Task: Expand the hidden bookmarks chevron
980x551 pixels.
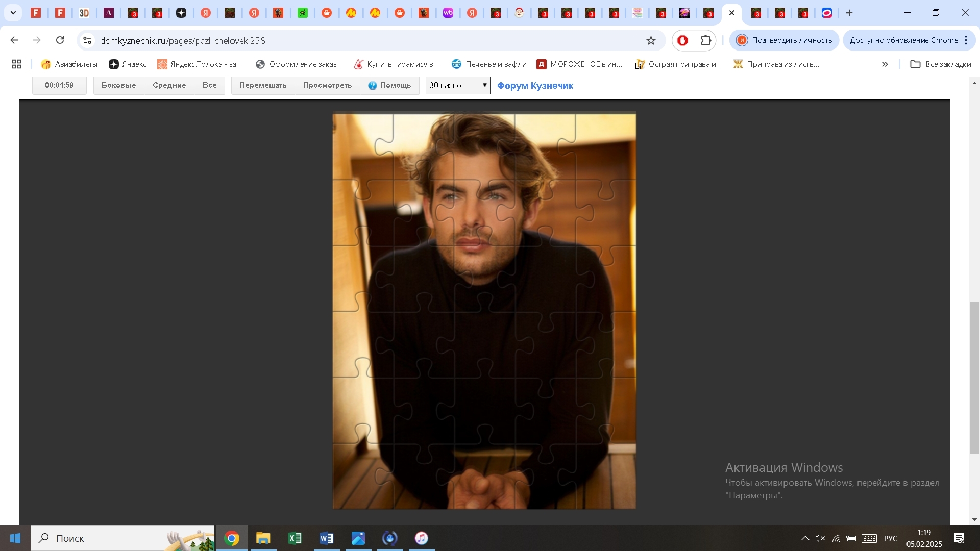Action: click(885, 64)
